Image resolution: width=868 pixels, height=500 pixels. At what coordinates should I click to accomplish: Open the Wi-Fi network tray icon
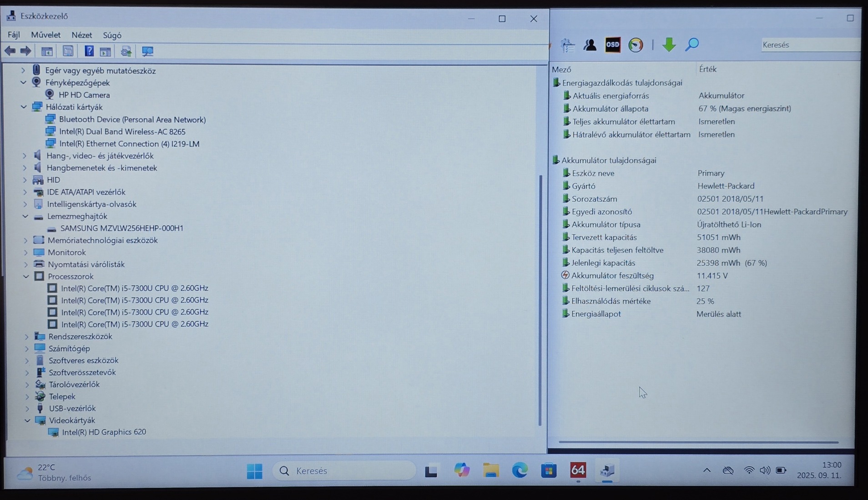(749, 470)
